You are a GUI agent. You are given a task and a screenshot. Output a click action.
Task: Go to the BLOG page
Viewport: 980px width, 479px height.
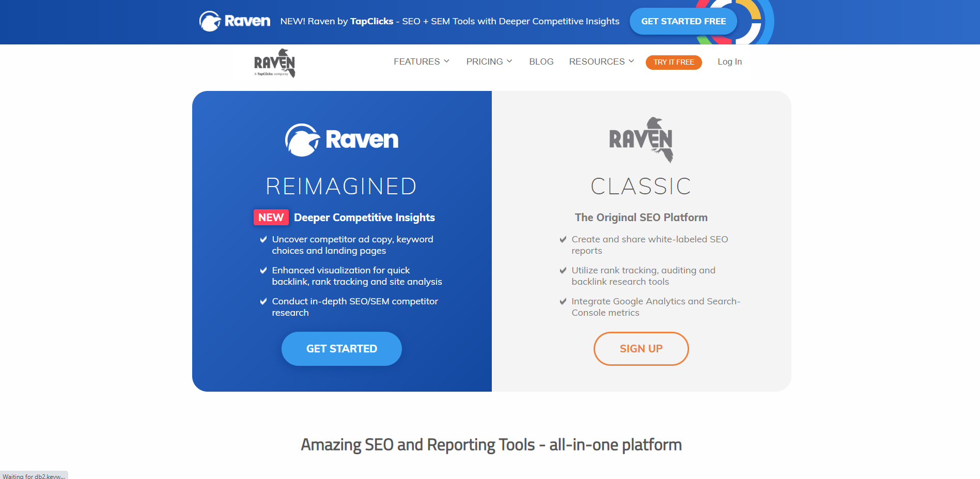541,61
